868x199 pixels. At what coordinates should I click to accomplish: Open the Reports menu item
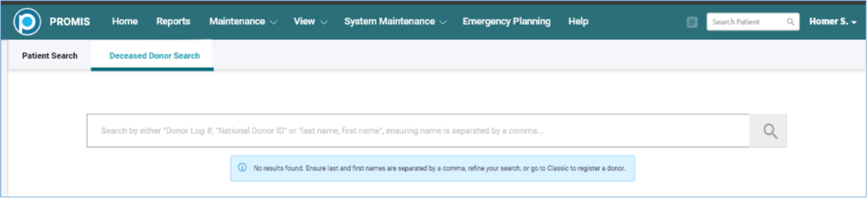173,22
